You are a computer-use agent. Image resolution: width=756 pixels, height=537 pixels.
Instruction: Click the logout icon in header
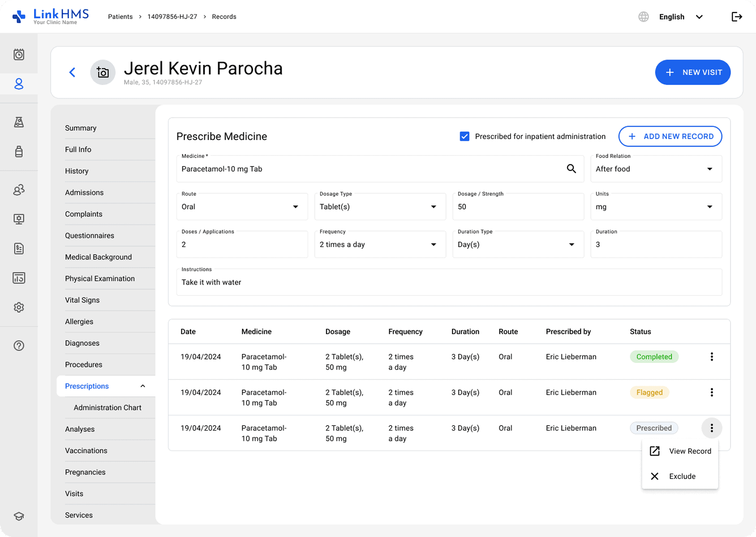pyautogui.click(x=736, y=17)
